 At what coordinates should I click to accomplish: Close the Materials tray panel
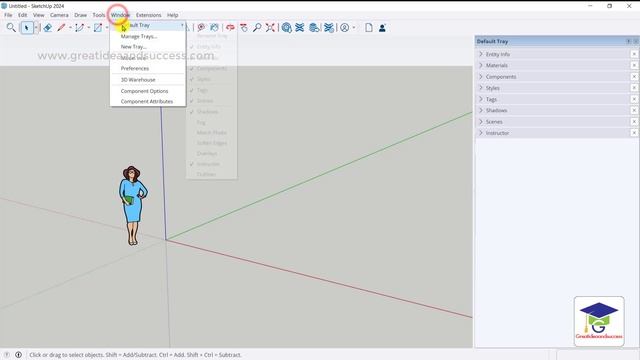click(634, 65)
